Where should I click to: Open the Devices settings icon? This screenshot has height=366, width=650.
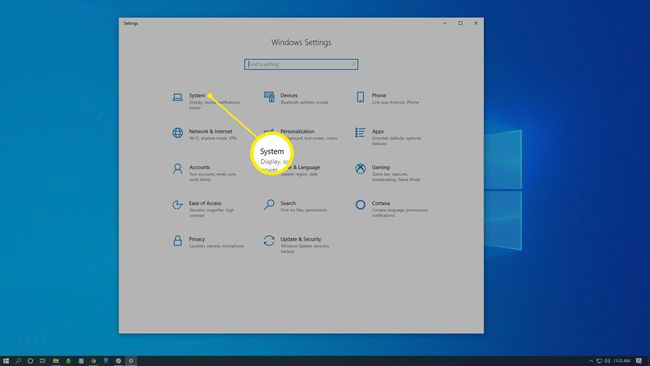[269, 97]
